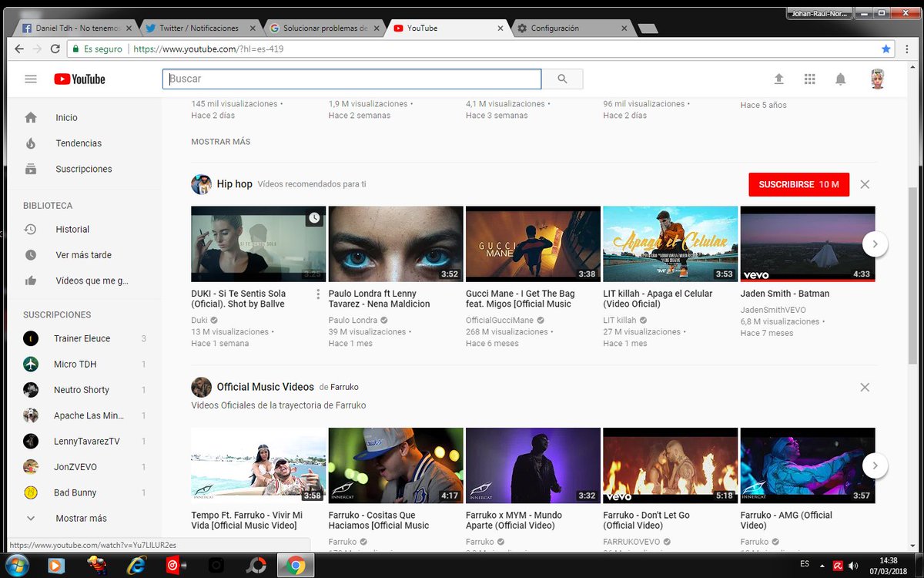Open Ver más tarde list
The width and height of the screenshot is (924, 578).
(x=85, y=255)
